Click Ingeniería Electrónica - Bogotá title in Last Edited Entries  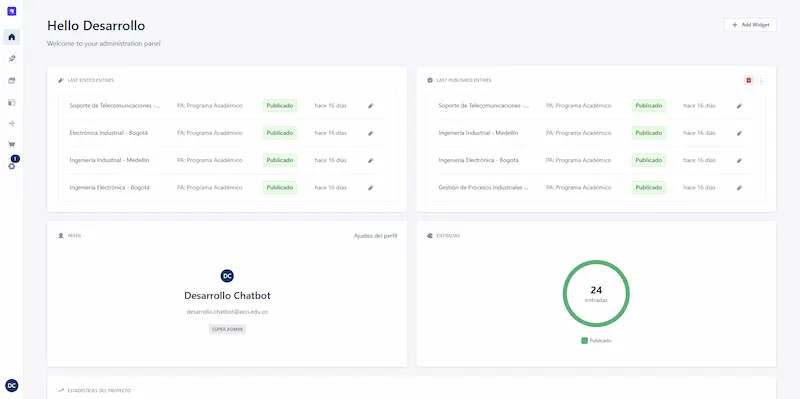click(110, 187)
